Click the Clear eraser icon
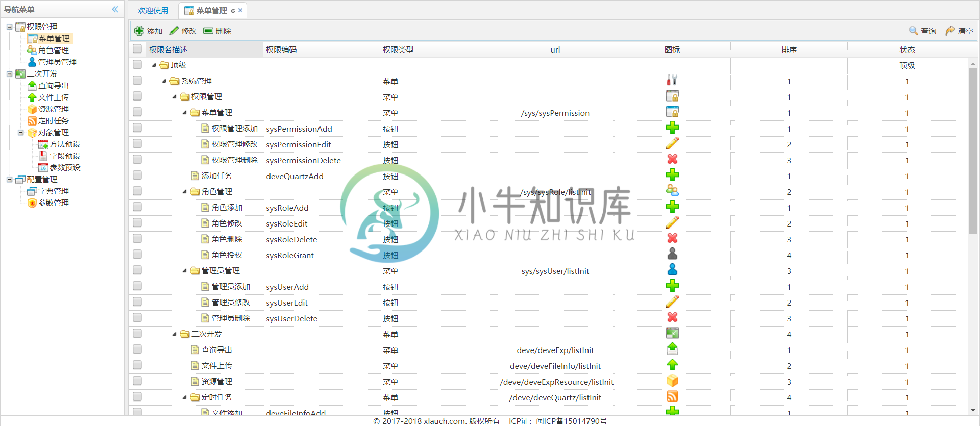The width and height of the screenshot is (980, 426). (950, 31)
